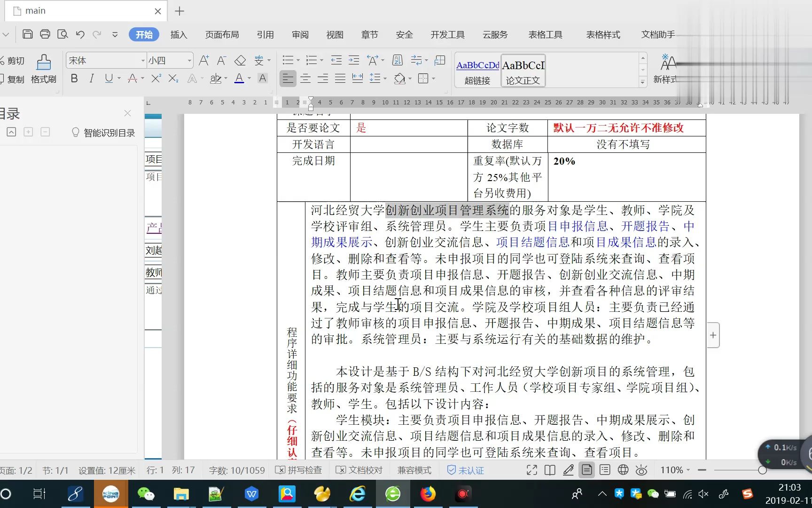This screenshot has height=508, width=812.
Task: Toggle justified paragraph alignment
Action: click(x=340, y=79)
